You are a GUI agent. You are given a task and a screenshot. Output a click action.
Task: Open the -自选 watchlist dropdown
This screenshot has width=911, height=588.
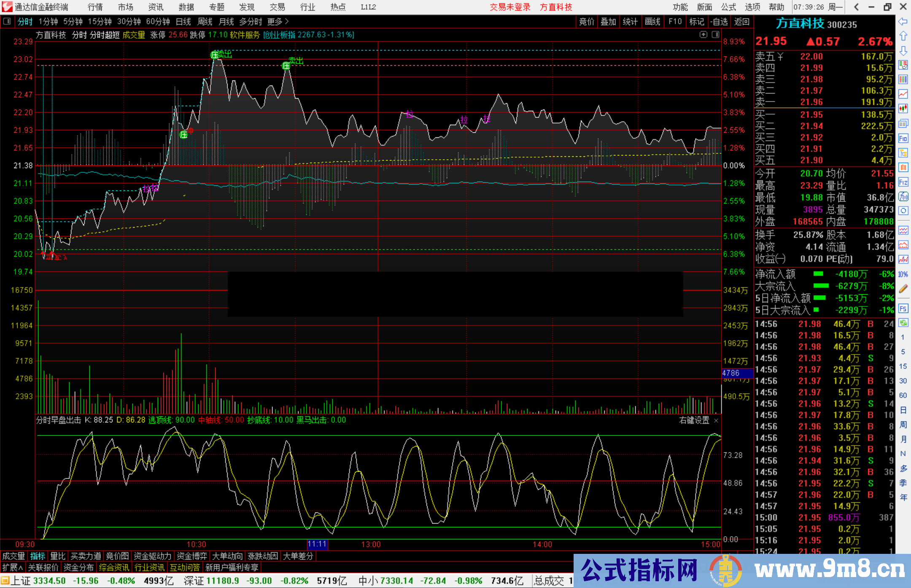click(719, 21)
